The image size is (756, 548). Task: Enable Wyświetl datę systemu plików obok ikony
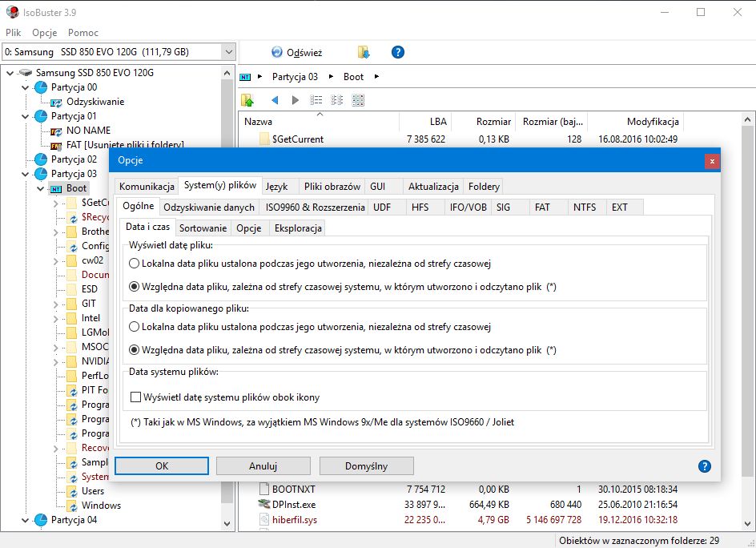click(x=136, y=397)
